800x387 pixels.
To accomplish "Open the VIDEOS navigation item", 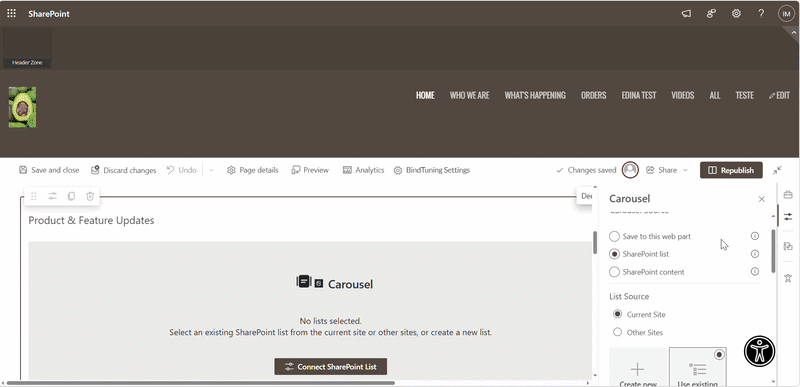I will coord(683,95).
